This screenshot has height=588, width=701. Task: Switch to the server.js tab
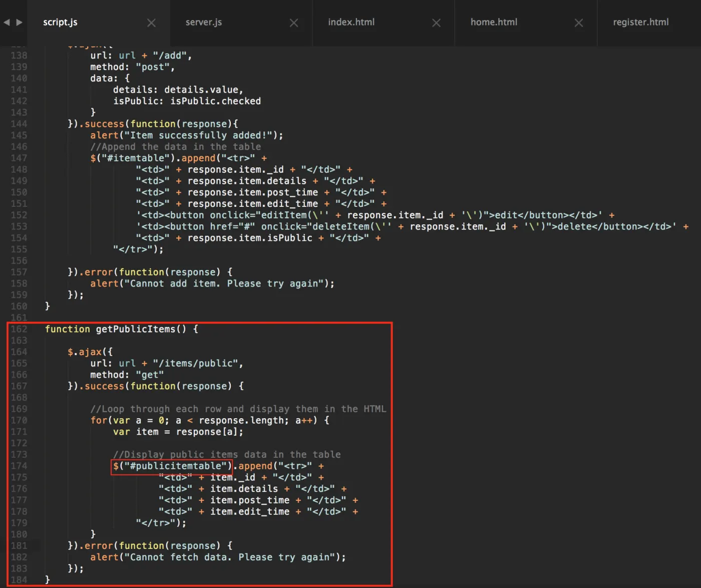click(x=204, y=22)
